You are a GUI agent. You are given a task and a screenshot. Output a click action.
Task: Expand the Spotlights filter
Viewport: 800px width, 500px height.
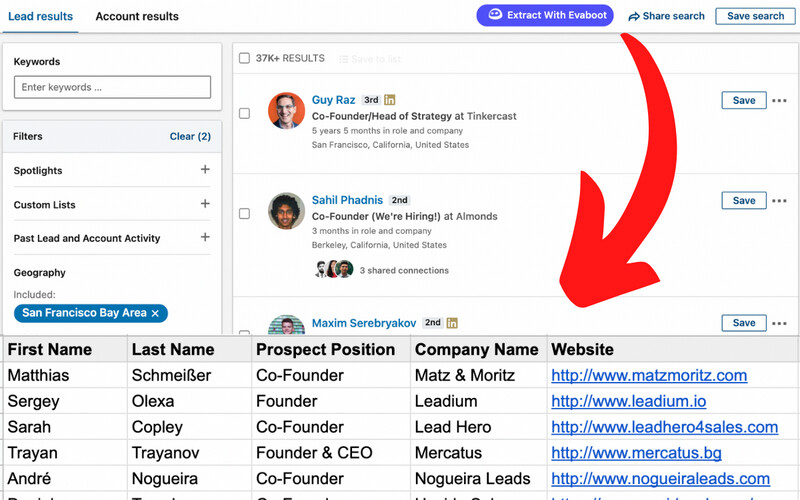pyautogui.click(x=205, y=169)
